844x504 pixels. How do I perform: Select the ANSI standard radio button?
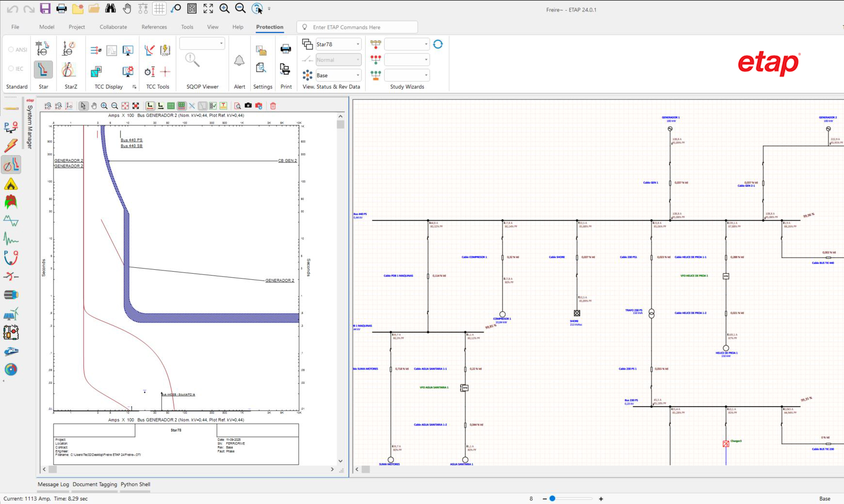pos(11,49)
